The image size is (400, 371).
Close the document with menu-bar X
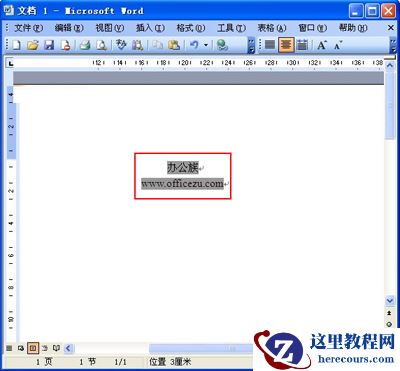[391, 28]
